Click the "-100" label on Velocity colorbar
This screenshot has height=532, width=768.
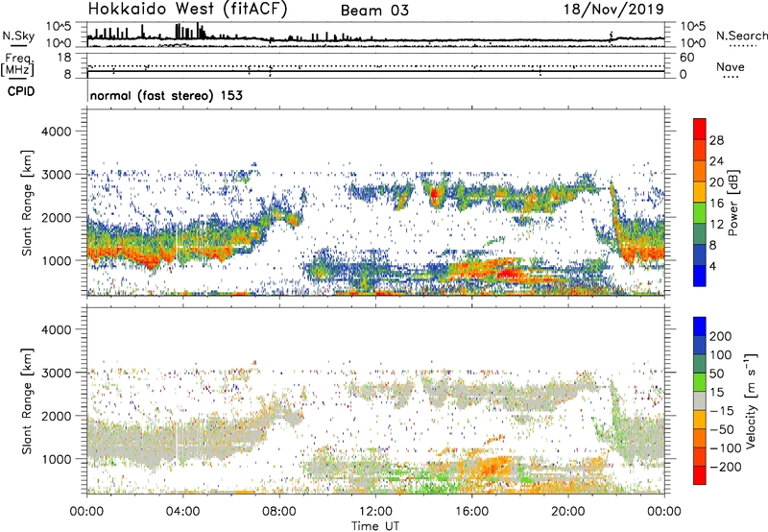[x=726, y=448]
